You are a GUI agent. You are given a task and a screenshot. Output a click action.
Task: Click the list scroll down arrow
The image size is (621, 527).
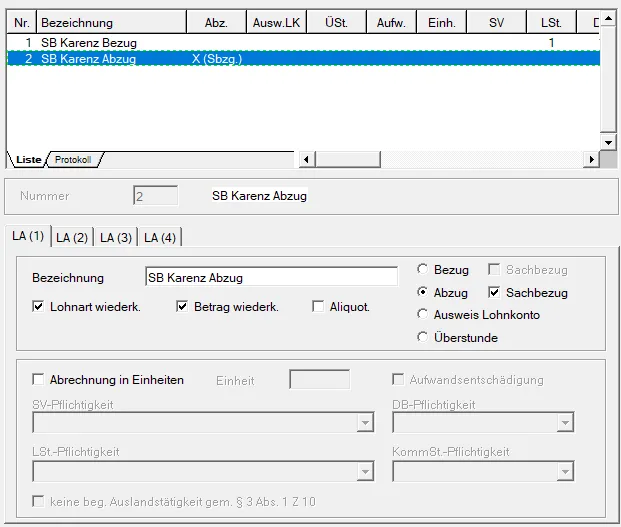(608, 142)
